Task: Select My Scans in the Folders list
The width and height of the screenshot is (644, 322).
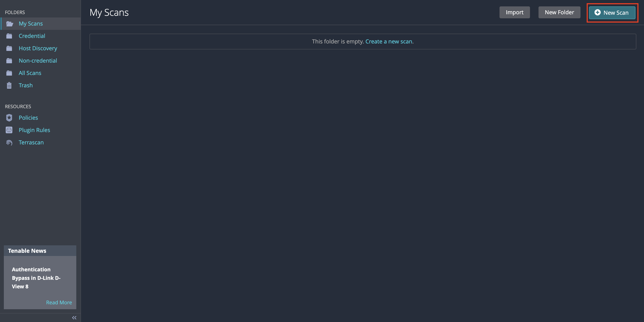Action: [x=30, y=23]
